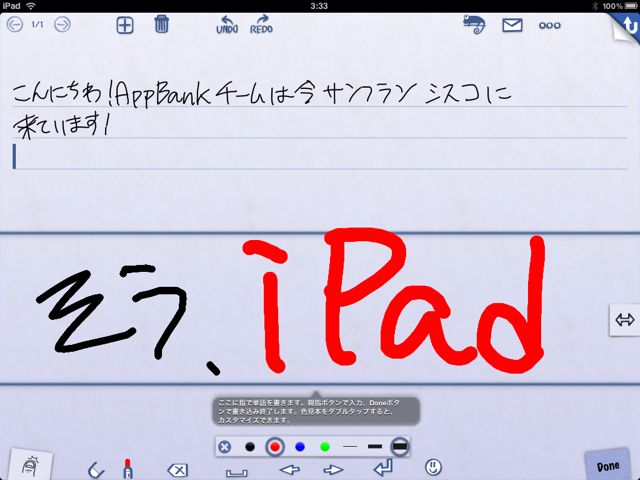The width and height of the screenshot is (640, 480).
Task: Open the smiley emoticon picker
Action: [x=433, y=467]
